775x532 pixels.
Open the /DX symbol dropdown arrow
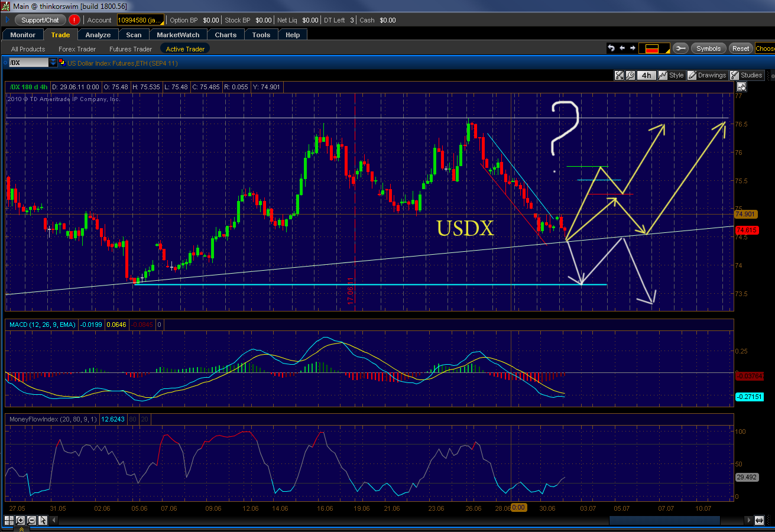(x=53, y=63)
